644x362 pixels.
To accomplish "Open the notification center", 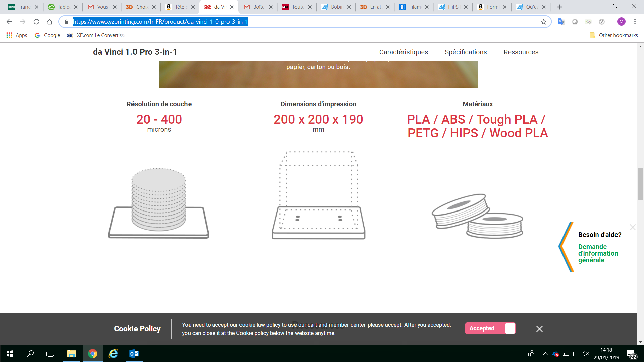I will click(631, 354).
